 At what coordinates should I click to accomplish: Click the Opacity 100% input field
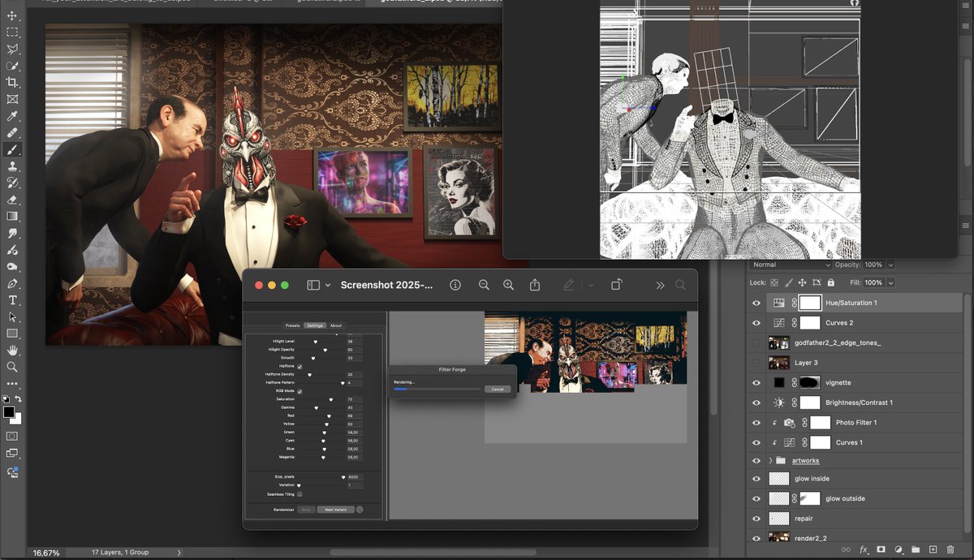874,265
